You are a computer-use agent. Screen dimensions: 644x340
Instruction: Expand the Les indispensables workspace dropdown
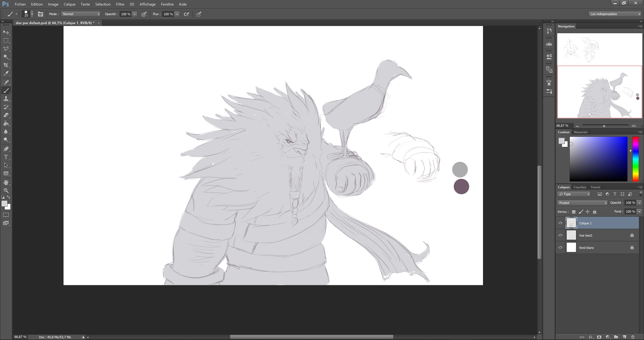click(615, 14)
